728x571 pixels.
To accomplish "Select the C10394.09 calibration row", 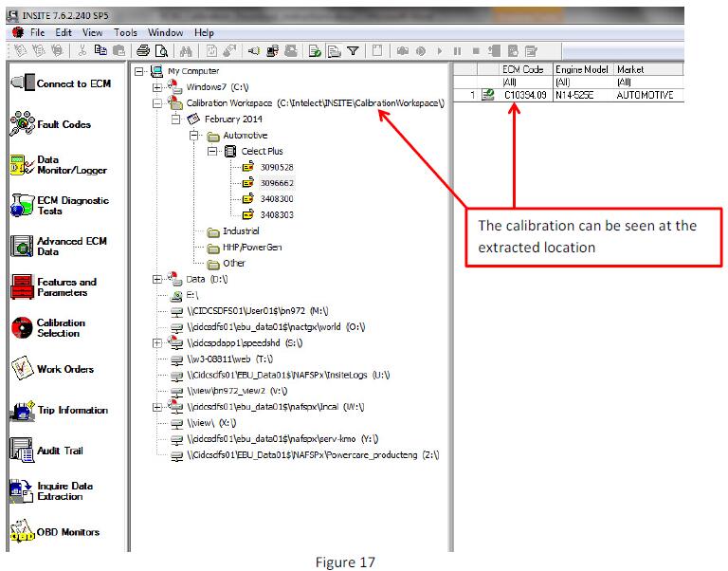I will tap(569, 95).
